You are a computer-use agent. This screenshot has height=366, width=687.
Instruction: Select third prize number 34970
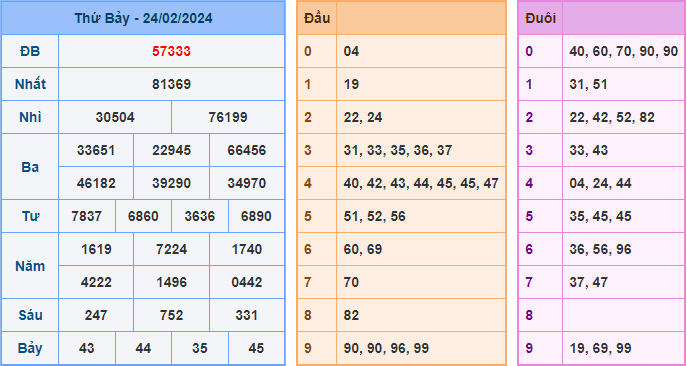247,183
